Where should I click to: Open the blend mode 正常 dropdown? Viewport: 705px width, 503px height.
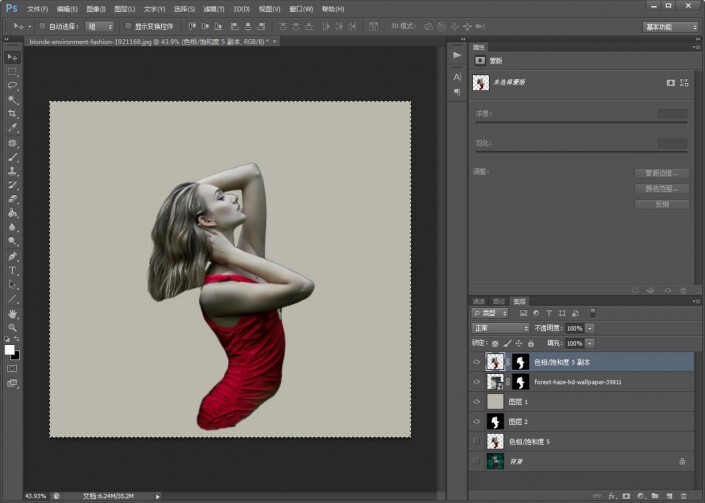(x=500, y=328)
